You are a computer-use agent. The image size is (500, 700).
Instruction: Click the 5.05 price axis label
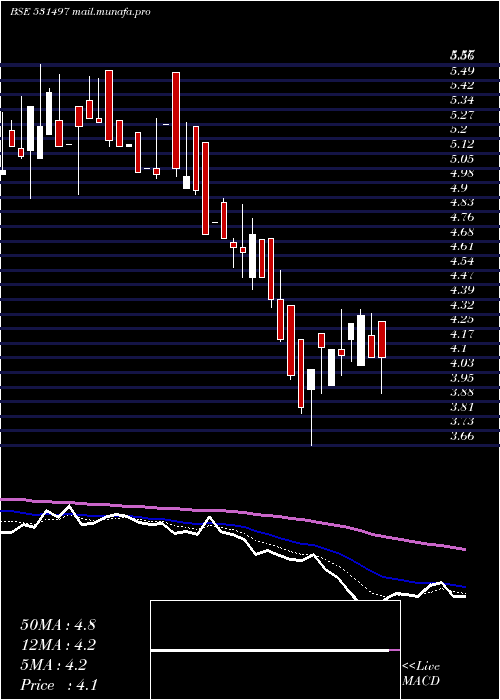click(462, 158)
